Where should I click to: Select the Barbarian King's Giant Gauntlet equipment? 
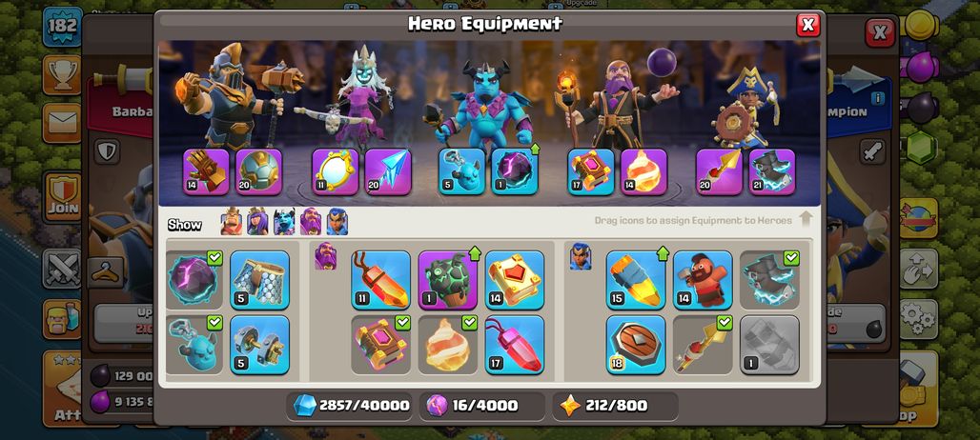pyautogui.click(x=206, y=171)
